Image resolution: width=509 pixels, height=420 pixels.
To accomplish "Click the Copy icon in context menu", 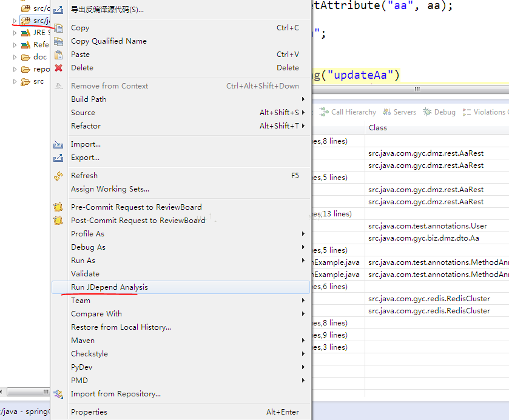I will pyautogui.click(x=59, y=28).
